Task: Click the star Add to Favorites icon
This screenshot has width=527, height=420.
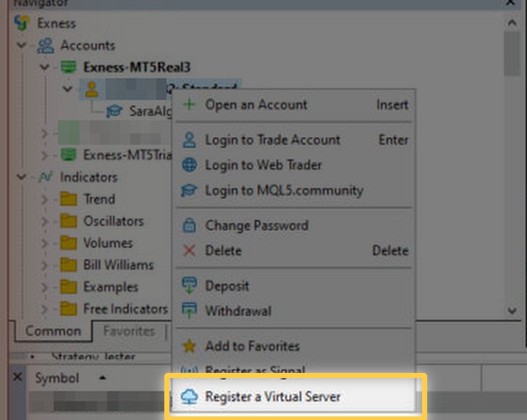Action: click(189, 346)
